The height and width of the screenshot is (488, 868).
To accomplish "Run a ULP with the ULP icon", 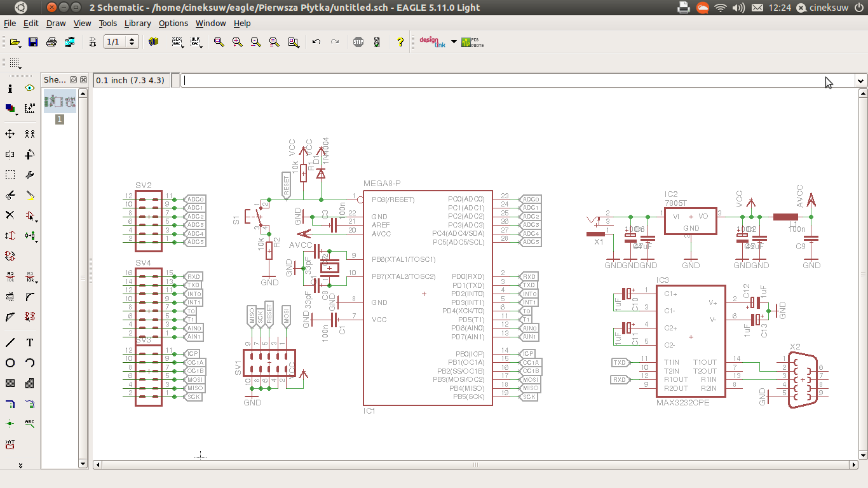I will coord(196,42).
